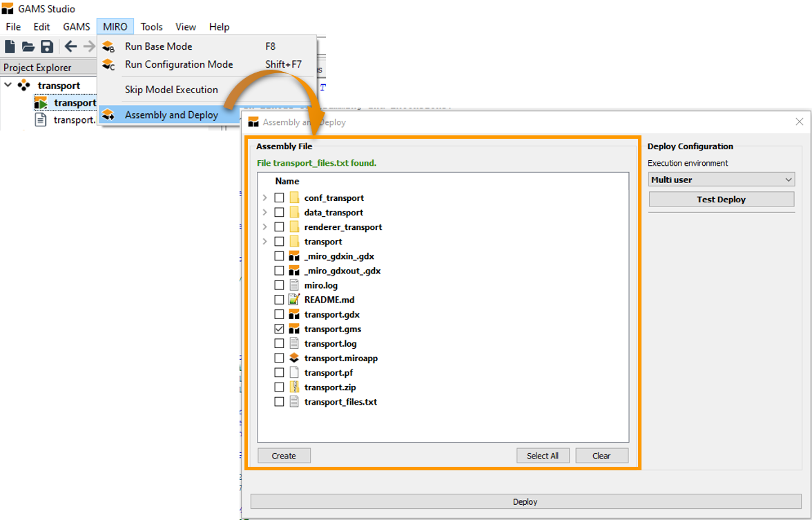Screen dimensions: 812x520
Task: Expand the renderer_transport folder
Action: point(265,227)
